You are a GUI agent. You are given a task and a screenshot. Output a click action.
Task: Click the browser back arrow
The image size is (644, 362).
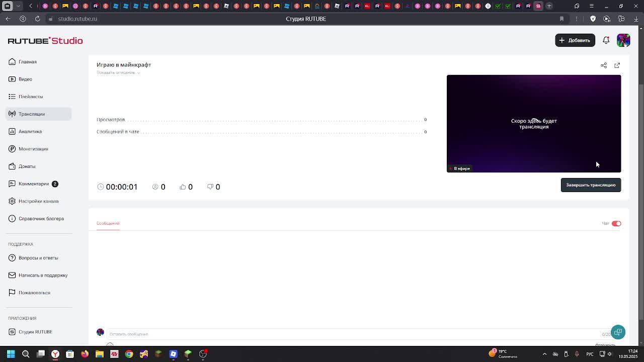[8, 19]
